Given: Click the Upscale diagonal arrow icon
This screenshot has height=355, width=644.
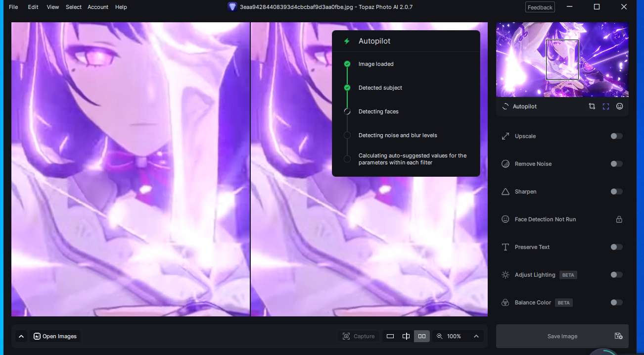Looking at the screenshot, I should tap(506, 136).
